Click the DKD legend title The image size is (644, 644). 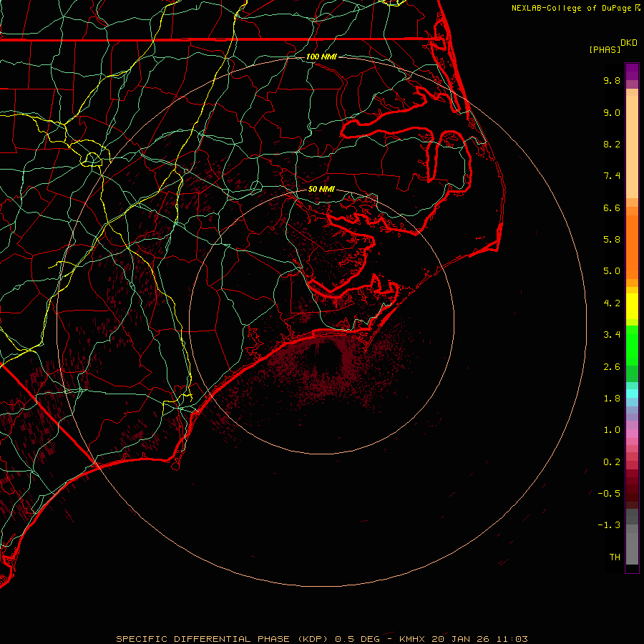629,43
